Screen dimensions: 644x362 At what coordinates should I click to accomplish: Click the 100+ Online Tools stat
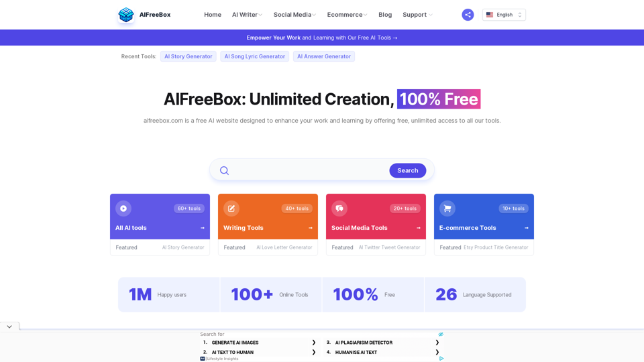pyautogui.click(x=270, y=295)
